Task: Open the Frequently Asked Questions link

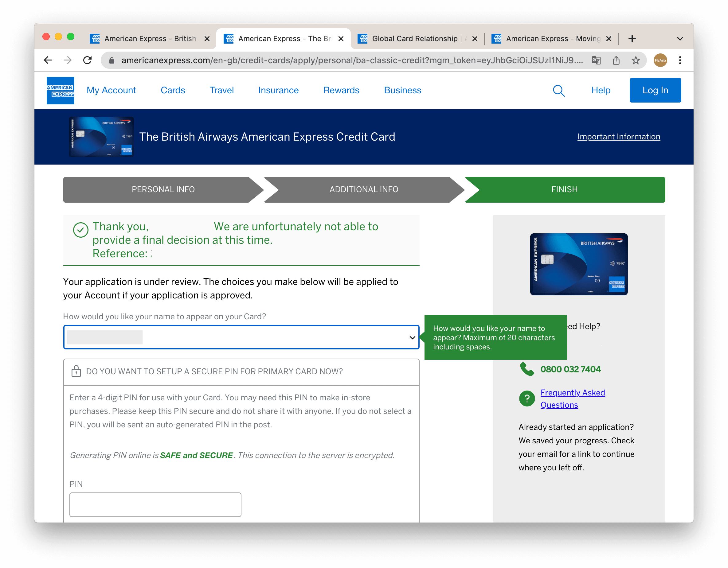Action: pos(573,399)
